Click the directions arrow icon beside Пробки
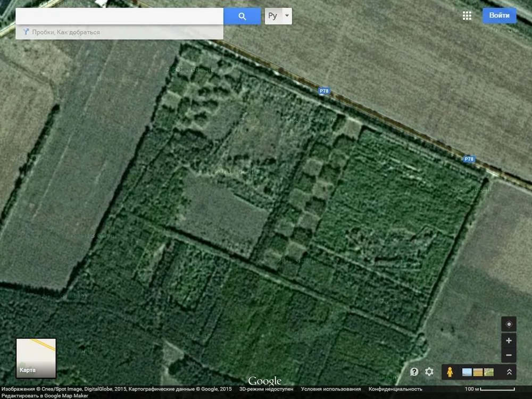The width and height of the screenshot is (532, 399). (26, 32)
